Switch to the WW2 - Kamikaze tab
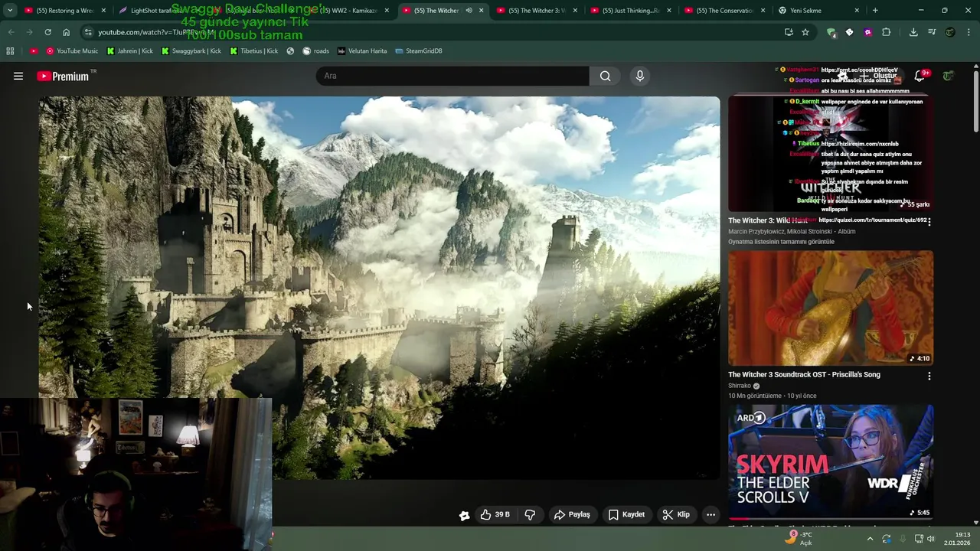 348,11
